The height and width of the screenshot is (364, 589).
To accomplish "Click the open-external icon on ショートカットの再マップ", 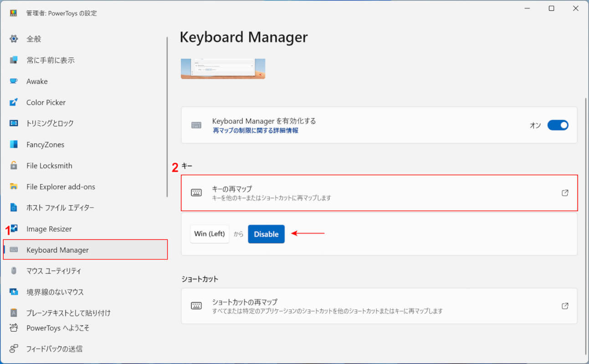I will [x=565, y=306].
